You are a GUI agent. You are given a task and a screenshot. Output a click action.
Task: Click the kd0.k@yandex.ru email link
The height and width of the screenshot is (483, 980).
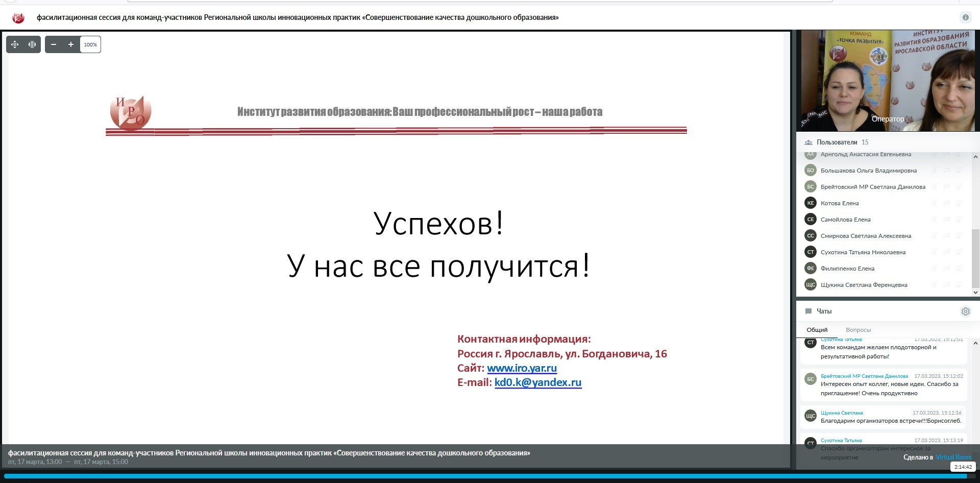tap(538, 382)
